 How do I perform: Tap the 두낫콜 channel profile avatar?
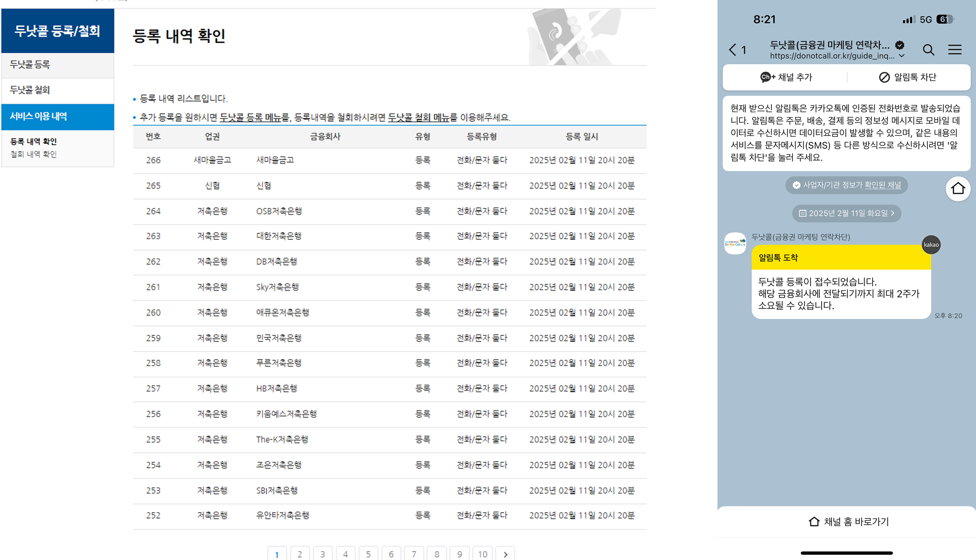point(735,243)
